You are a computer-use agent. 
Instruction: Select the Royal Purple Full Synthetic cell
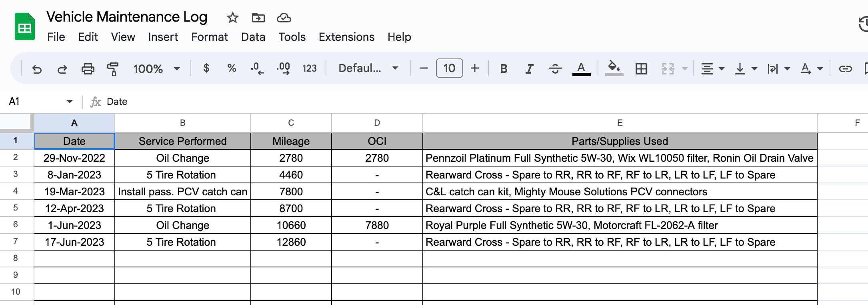pyautogui.click(x=620, y=225)
